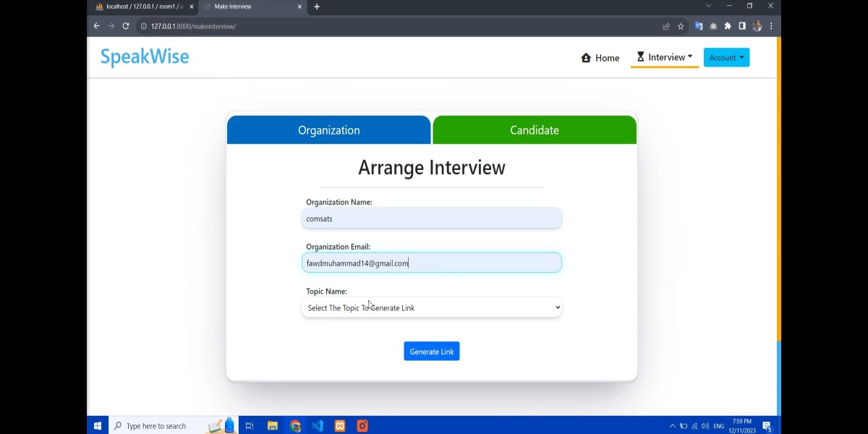Screen dimensions: 868x434
Task: Click the Chrome profile avatar
Action: [757, 25]
